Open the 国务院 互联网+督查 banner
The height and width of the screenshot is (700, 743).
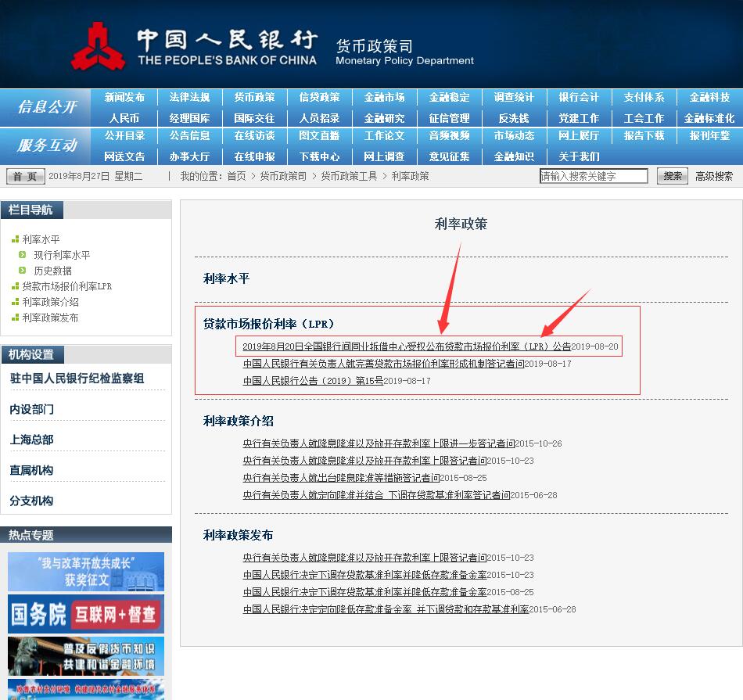click(x=86, y=614)
